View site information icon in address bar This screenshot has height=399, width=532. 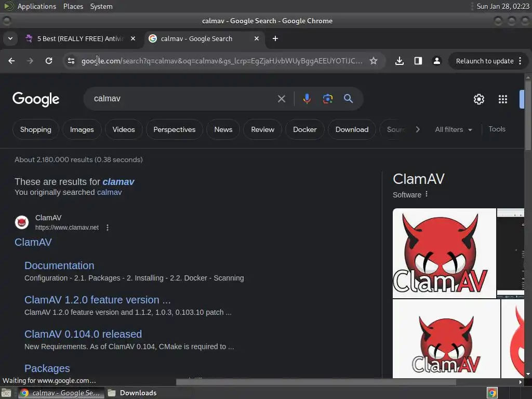(x=71, y=61)
